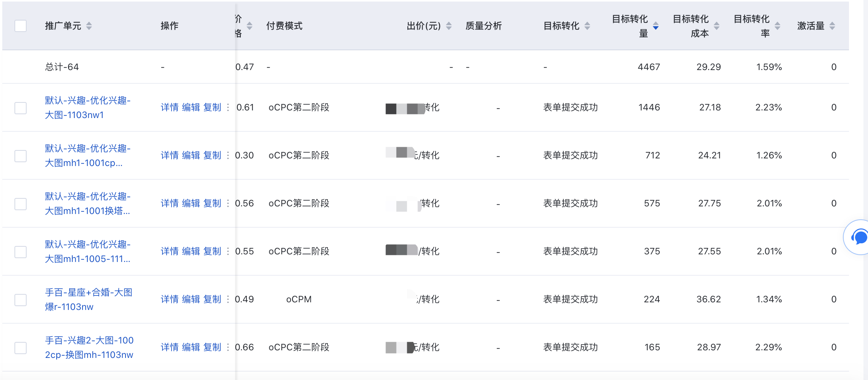Click 复制 for the 手百-兴趣2-大图 unit
This screenshot has height=380, width=868.
point(212,347)
